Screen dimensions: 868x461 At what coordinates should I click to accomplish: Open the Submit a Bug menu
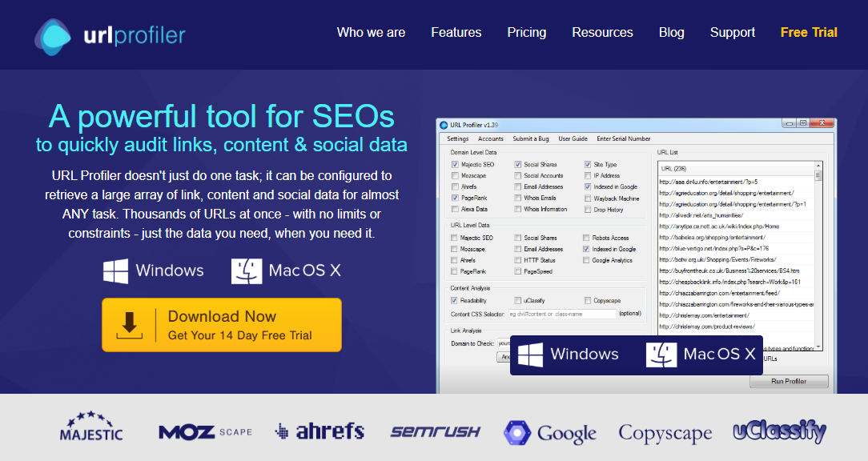[x=532, y=138]
